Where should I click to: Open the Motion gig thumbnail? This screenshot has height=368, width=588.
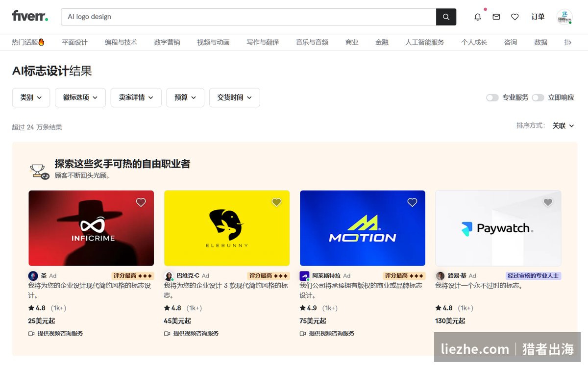coord(363,228)
